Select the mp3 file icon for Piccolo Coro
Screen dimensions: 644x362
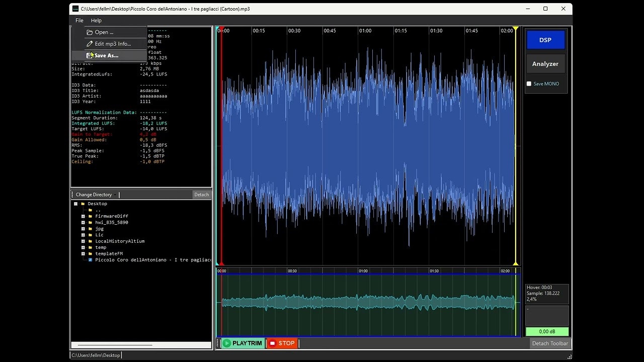pos(91,260)
